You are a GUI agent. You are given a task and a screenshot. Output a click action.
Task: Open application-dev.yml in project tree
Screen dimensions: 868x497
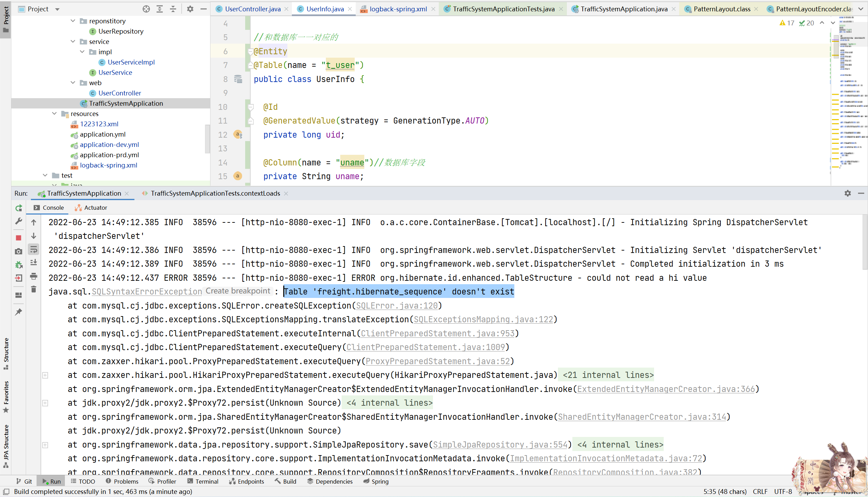(x=109, y=145)
